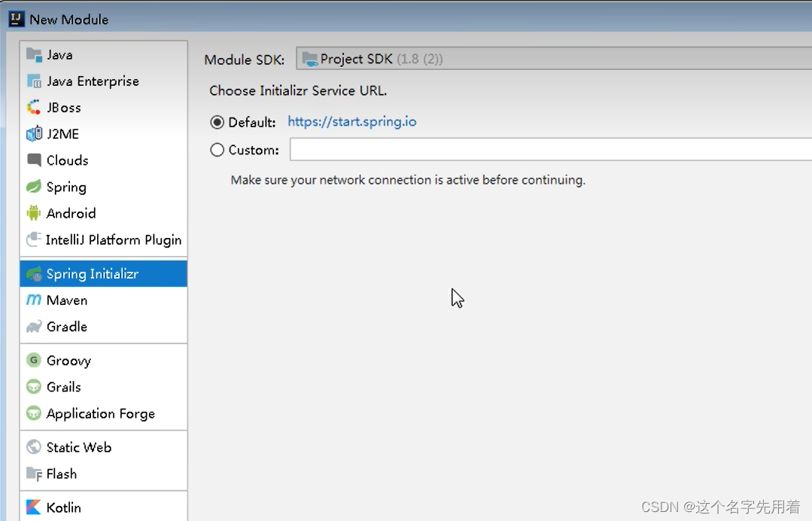
Task: Click the Kotlin logo icon
Action: [34, 507]
